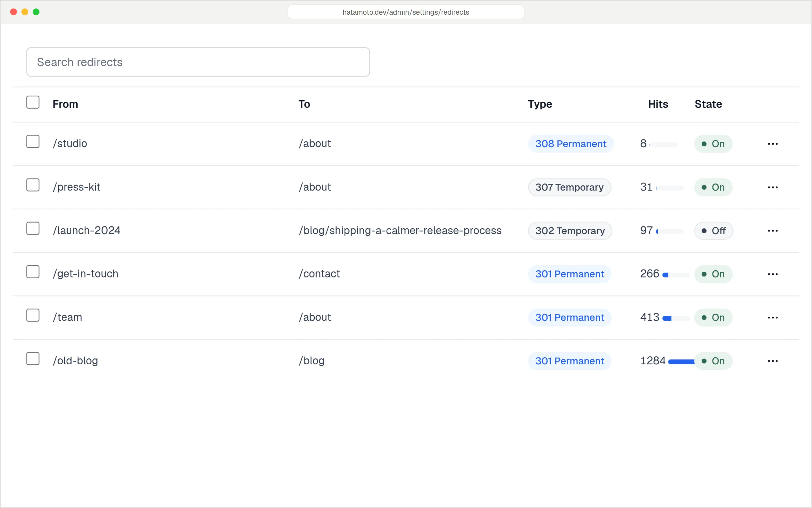Click the 302 Temporary type badge
This screenshot has height=508, width=812.
coord(570,231)
